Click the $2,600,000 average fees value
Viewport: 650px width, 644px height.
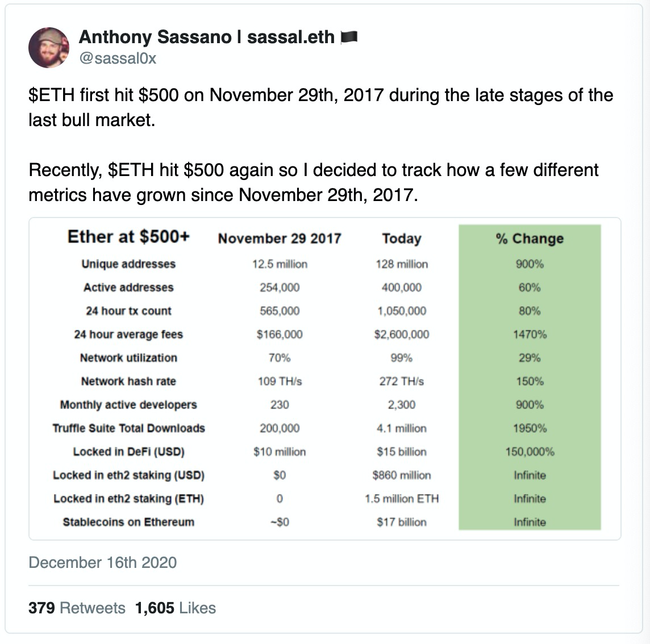click(401, 334)
